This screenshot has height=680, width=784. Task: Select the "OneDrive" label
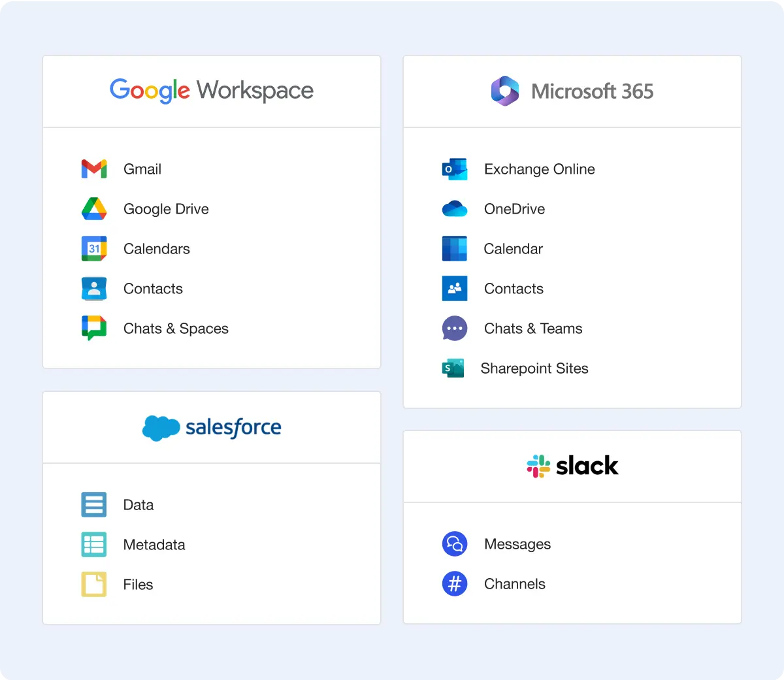point(515,209)
